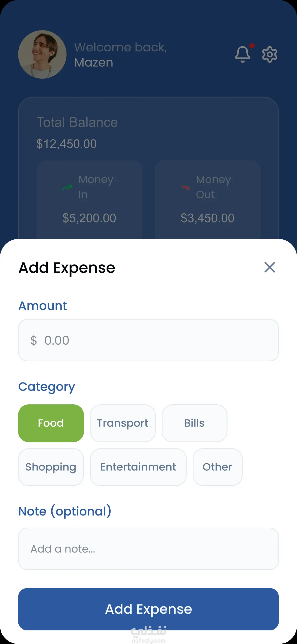Open Mazen's profile picture
The height and width of the screenshot is (644, 297).
tap(42, 54)
